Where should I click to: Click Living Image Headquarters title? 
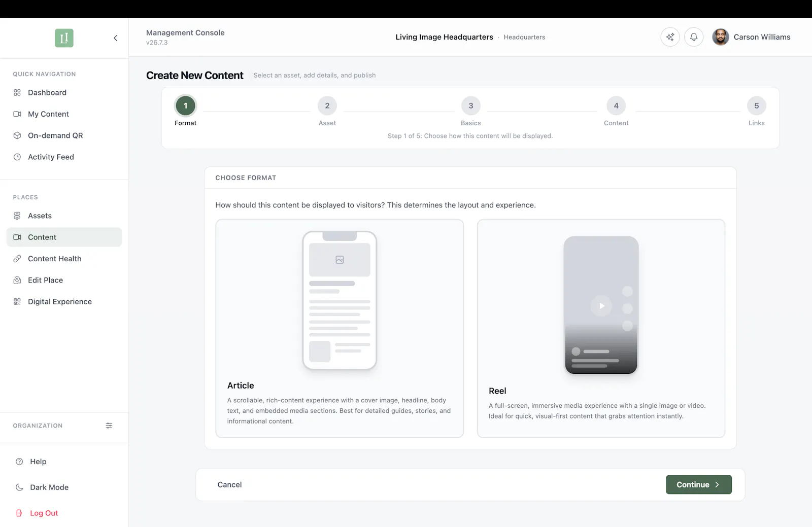click(x=445, y=37)
